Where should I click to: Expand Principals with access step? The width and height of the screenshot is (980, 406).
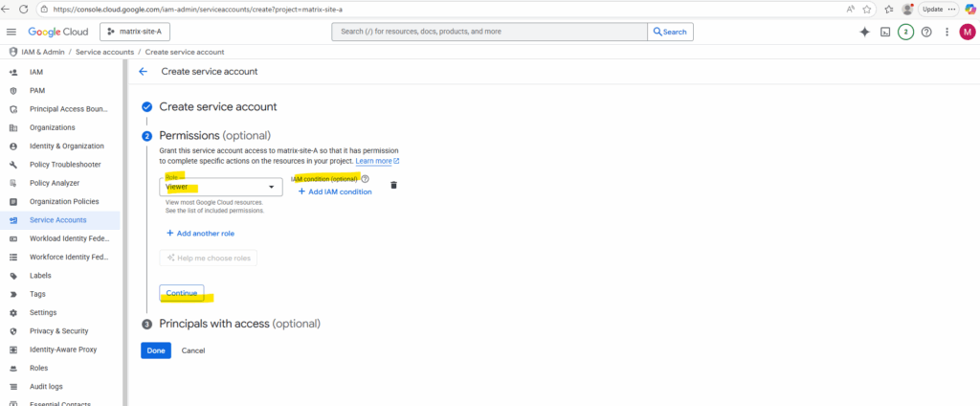pos(239,324)
